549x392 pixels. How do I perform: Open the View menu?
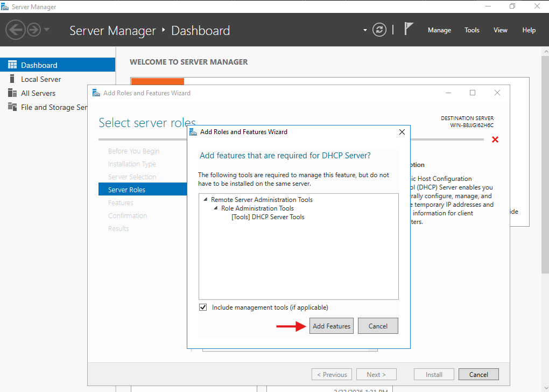501,30
